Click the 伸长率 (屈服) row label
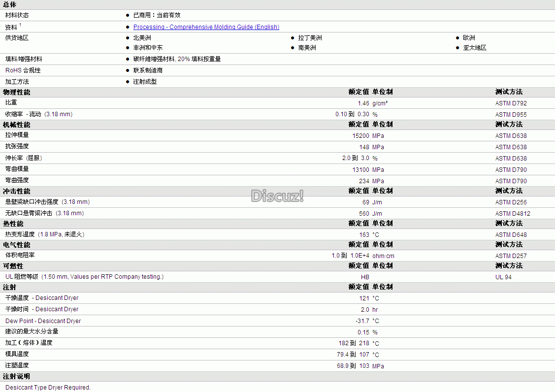Image resolution: width=555 pixels, height=392 pixels. click(23, 158)
